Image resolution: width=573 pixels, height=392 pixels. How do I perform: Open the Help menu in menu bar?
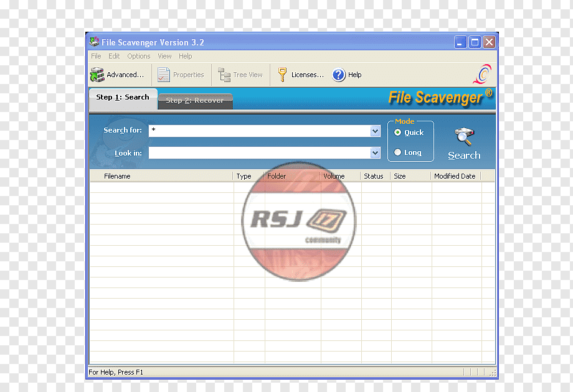(x=185, y=56)
